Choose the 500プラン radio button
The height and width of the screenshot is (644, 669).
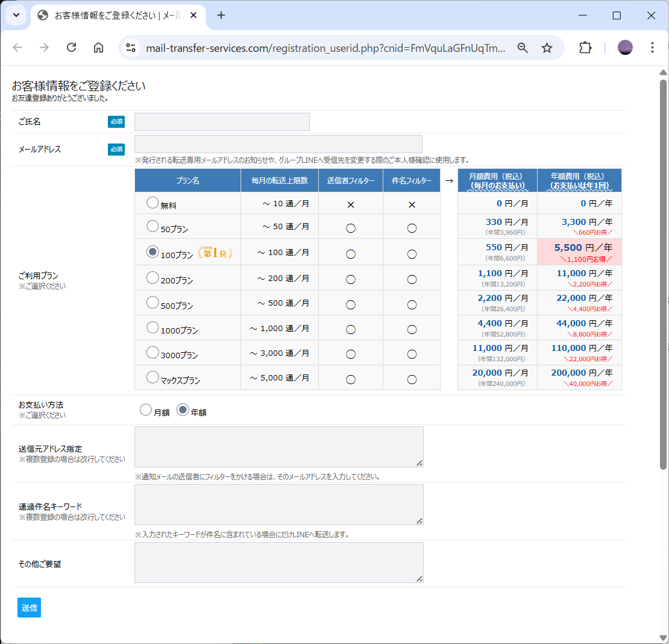[152, 303]
